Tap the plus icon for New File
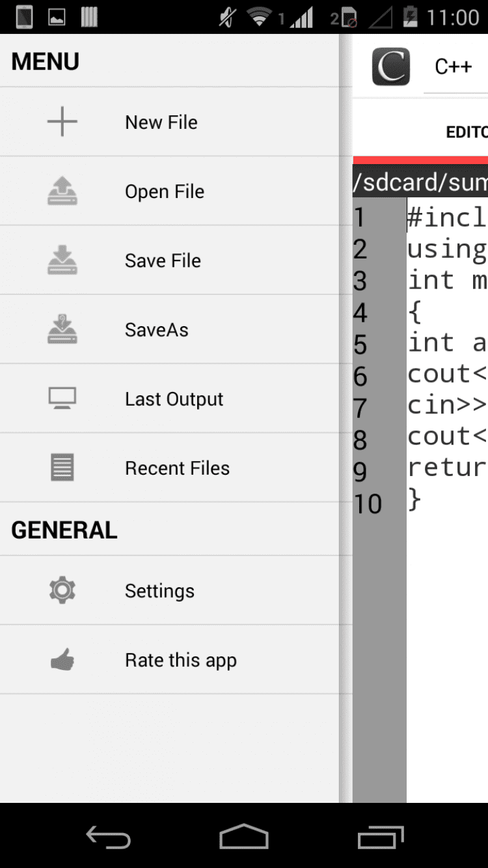Viewport: 488px width, 868px height. pos(62,122)
